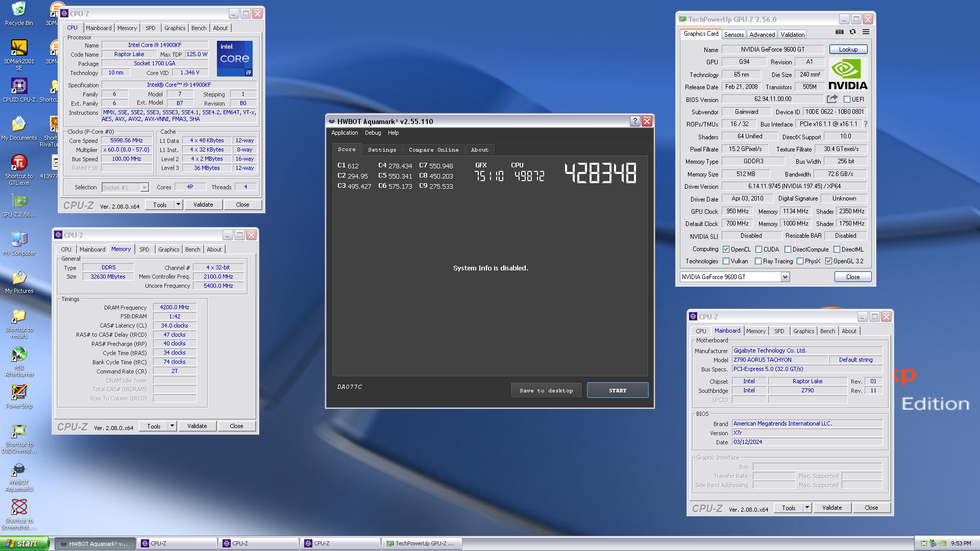This screenshot has height=551, width=980.
Task: Toggle OpenCL checkbox in GPU-Z
Action: click(x=726, y=249)
